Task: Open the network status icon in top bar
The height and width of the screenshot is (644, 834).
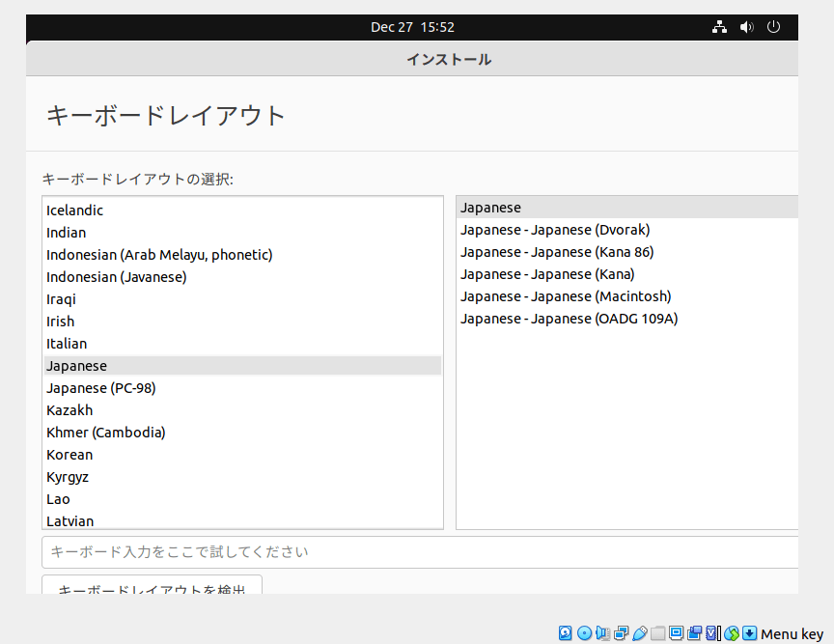Action: pos(719,27)
